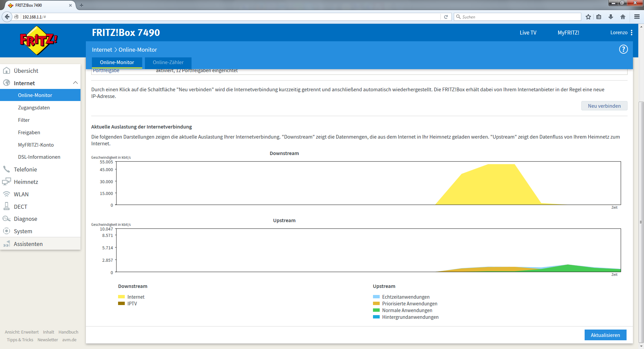
Task: Expand the DECT menu
Action: pyautogui.click(x=20, y=207)
